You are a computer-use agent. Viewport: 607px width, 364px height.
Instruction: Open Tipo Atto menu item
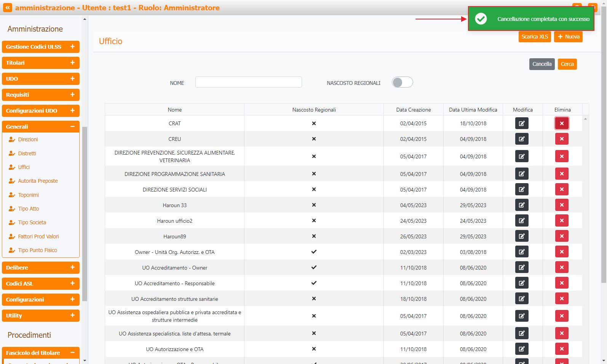(29, 209)
